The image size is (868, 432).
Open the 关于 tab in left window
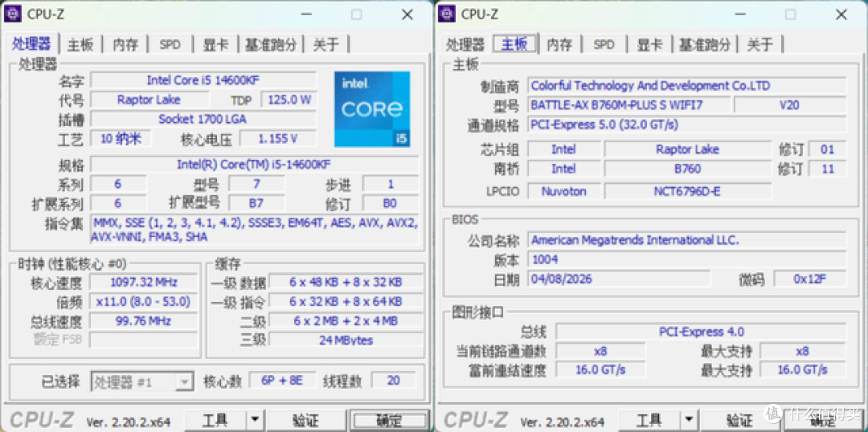tap(326, 45)
